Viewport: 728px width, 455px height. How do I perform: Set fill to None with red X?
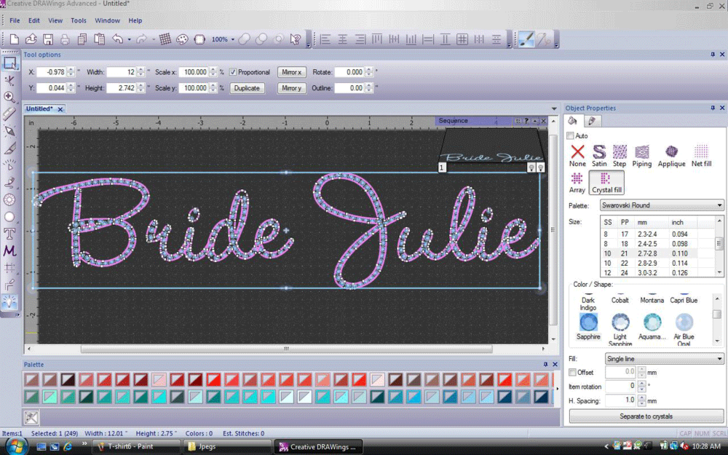577,155
